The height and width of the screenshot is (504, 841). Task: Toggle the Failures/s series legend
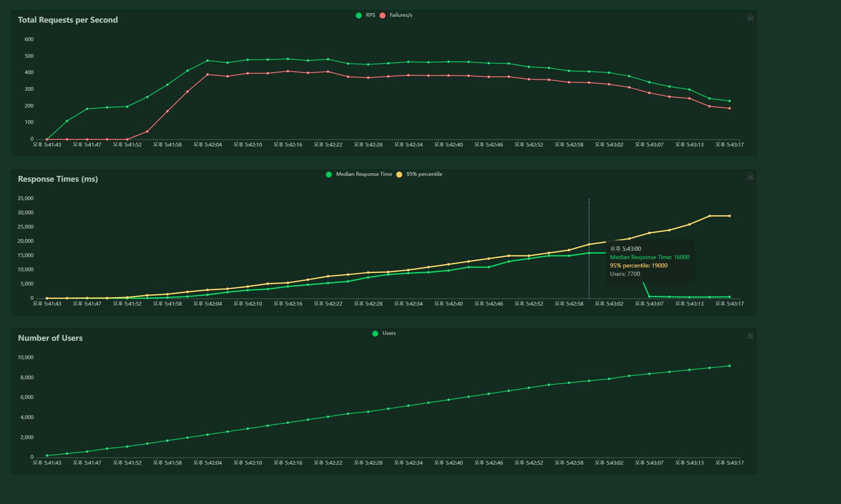pos(400,15)
